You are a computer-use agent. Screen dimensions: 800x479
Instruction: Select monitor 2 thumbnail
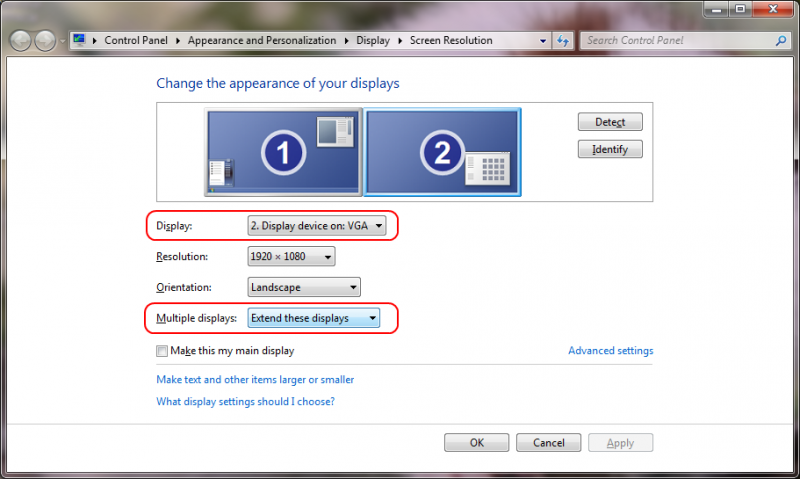pyautogui.click(x=442, y=152)
